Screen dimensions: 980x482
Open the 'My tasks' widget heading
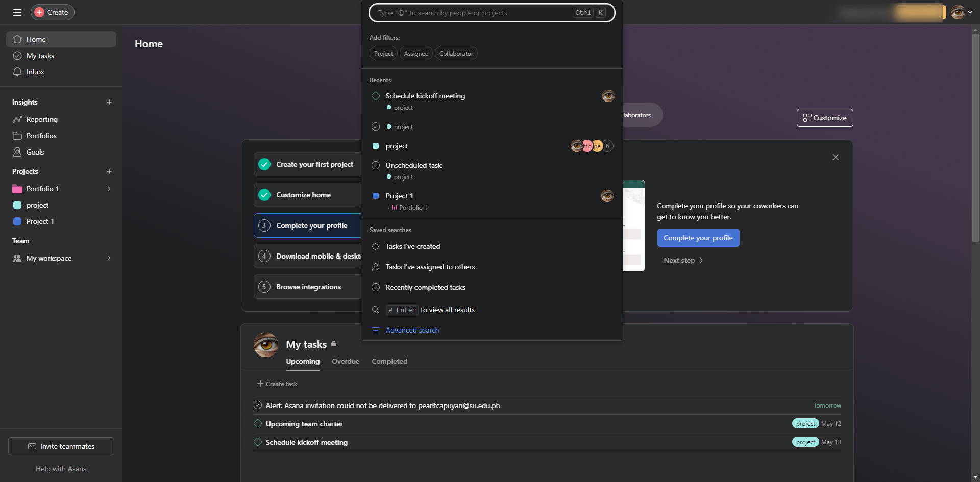(306, 344)
